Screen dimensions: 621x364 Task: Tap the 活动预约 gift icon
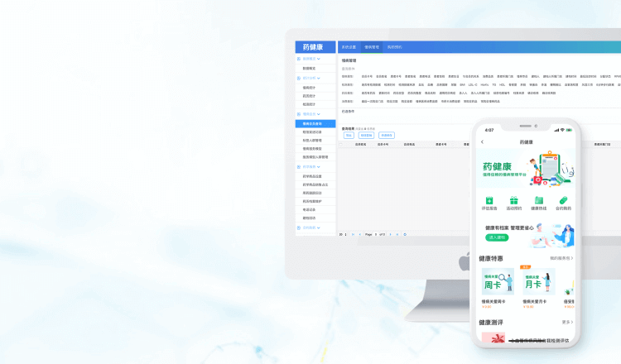pyautogui.click(x=513, y=201)
